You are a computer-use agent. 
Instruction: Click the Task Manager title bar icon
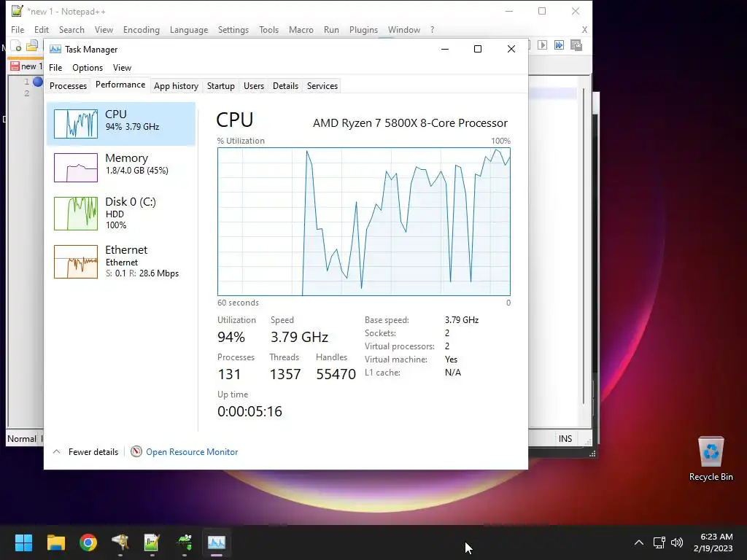55,49
